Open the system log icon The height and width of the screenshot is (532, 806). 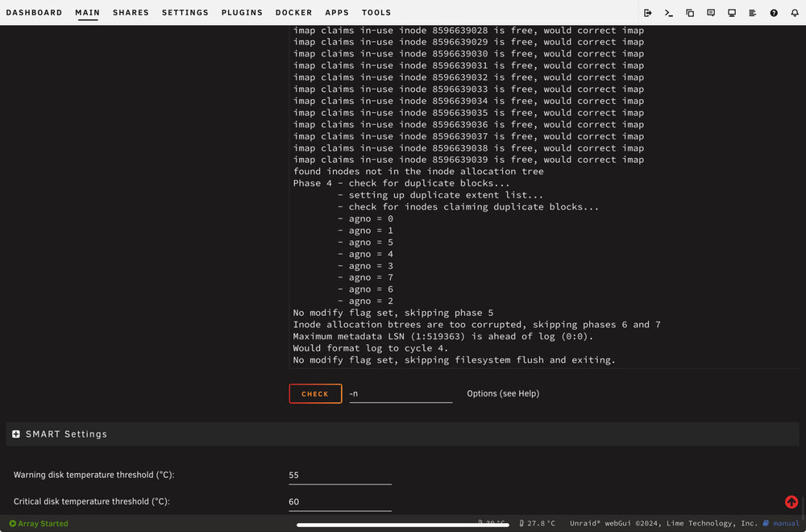click(753, 13)
